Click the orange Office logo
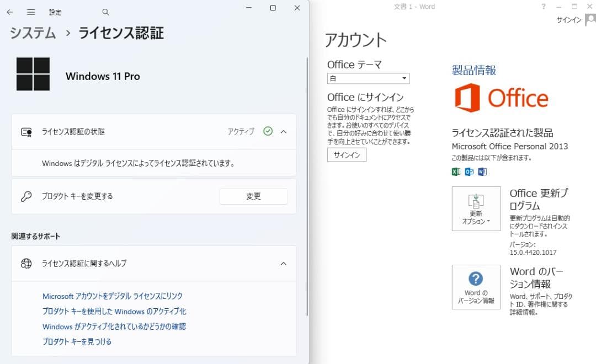This screenshot has width=596, height=364. [501, 98]
